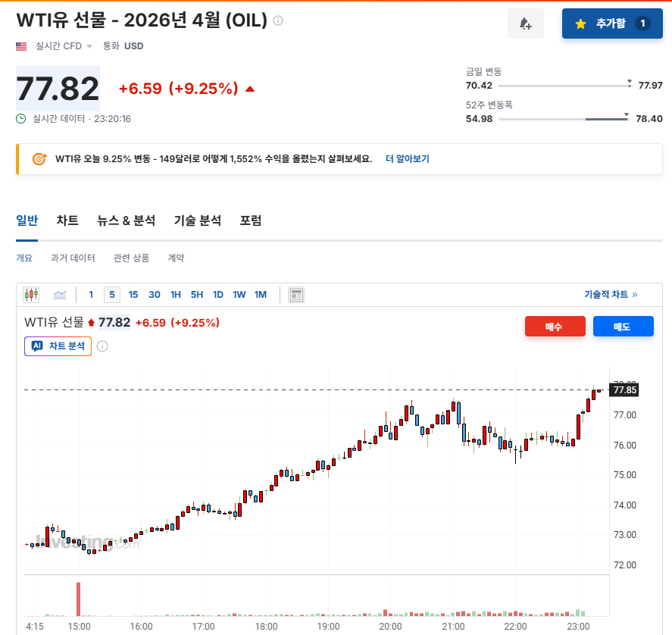Click the blue 매도 button
This screenshot has width=672, height=635.
tap(624, 327)
